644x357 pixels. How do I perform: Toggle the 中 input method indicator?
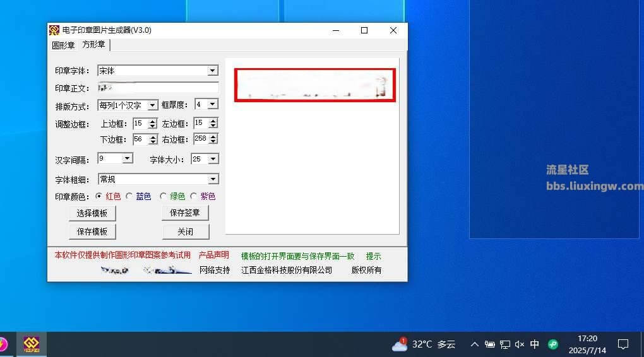click(x=534, y=344)
